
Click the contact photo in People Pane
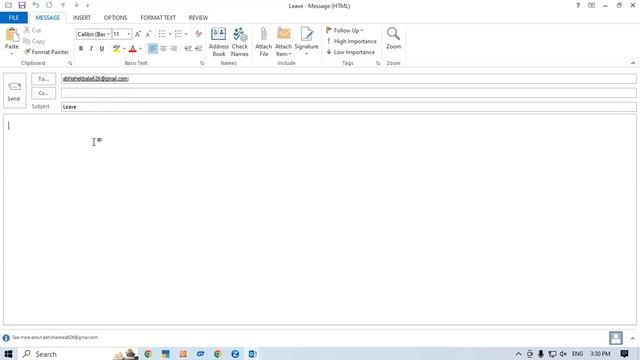tap(616, 338)
